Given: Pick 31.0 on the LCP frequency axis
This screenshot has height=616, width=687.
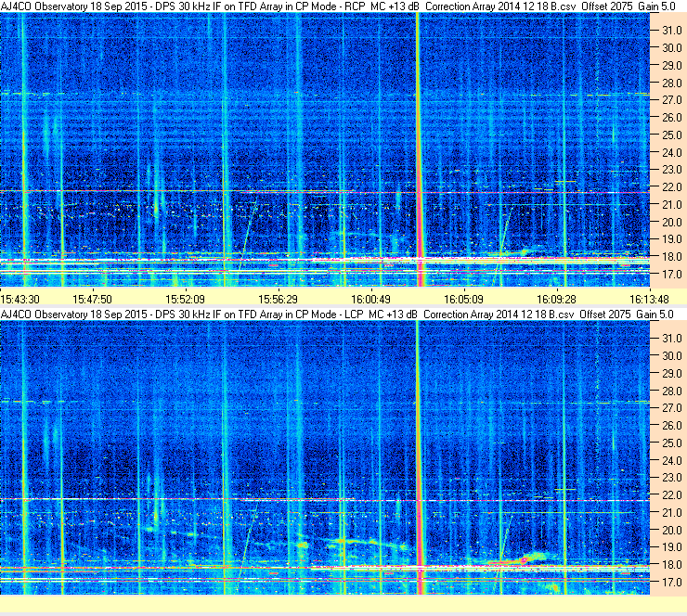Looking at the screenshot, I should pos(671,339).
